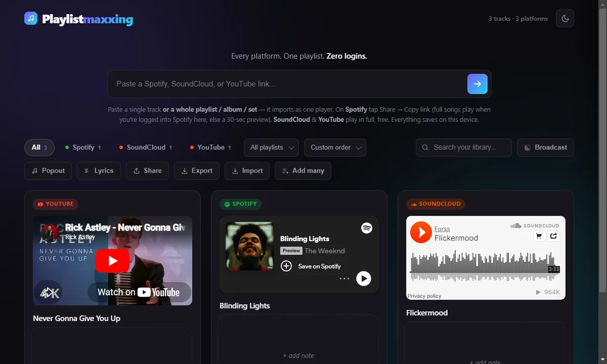This screenshot has height=364, width=607.
Task: Open the Broadcast option
Action: (x=545, y=148)
